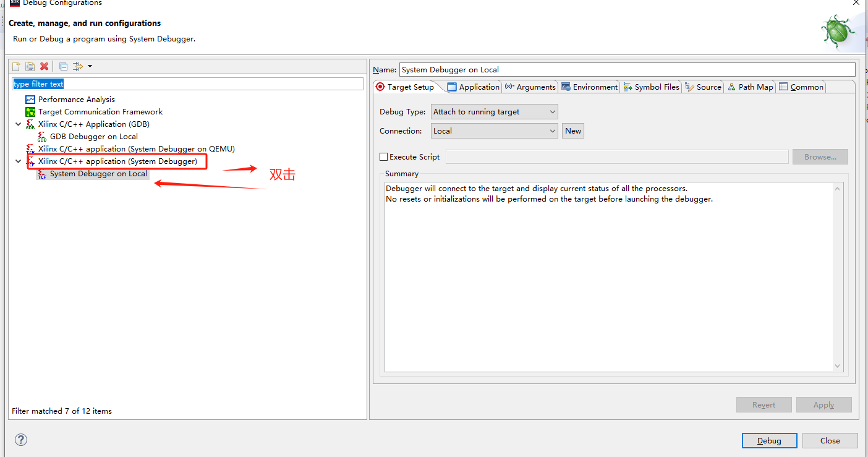This screenshot has height=457, width=868.
Task: Collapse the Xilinx System Debugger tree node
Action: coord(19,161)
